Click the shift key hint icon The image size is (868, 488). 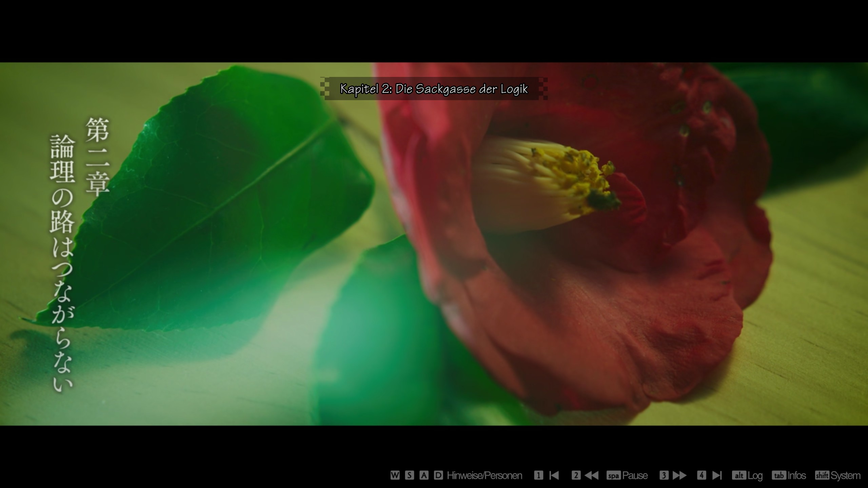pyautogui.click(x=822, y=475)
